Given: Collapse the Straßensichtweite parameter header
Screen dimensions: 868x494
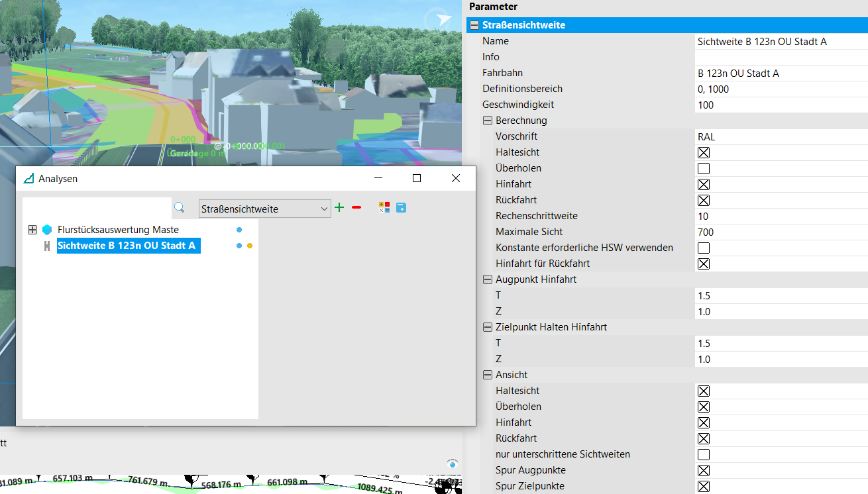Looking at the screenshot, I should (x=474, y=25).
